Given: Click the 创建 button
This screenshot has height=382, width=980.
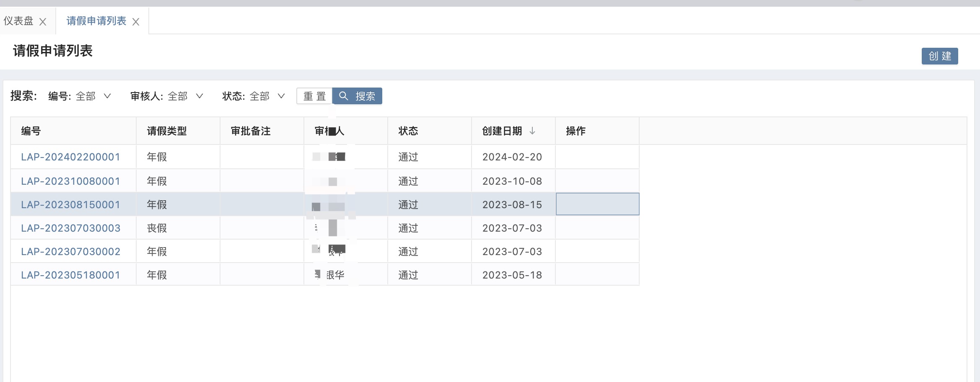Looking at the screenshot, I should (940, 56).
